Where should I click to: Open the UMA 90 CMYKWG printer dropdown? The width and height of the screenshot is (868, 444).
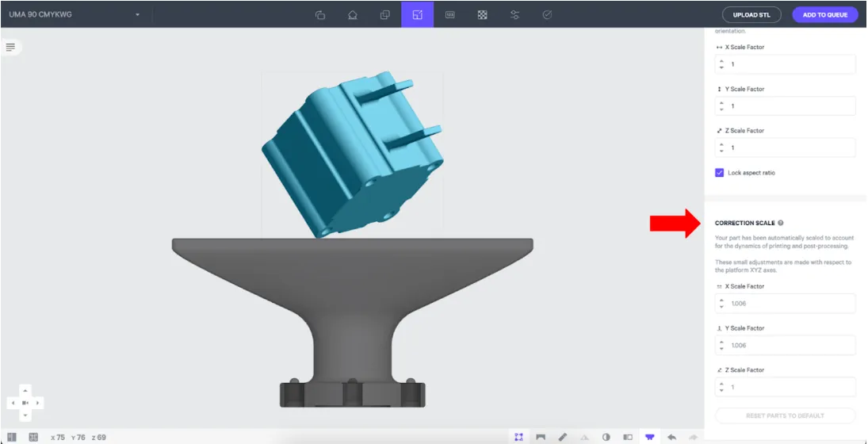pos(75,14)
